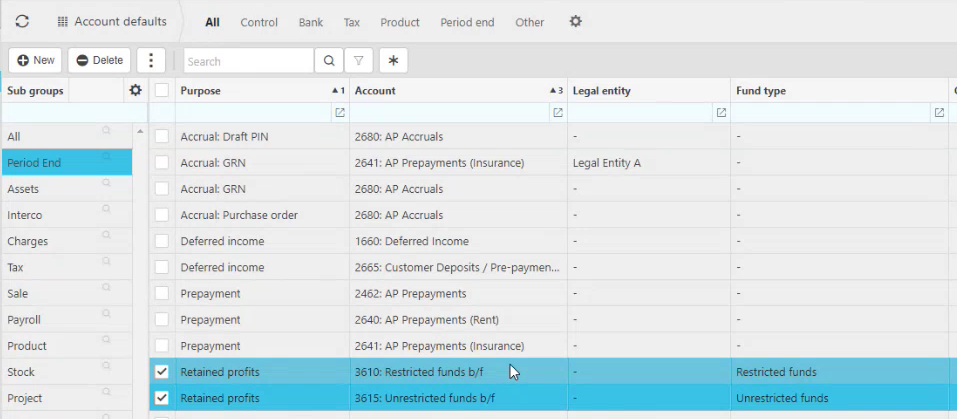Click search icon beside Project sub group
Screen dimensions: 957x419
tap(106, 392)
